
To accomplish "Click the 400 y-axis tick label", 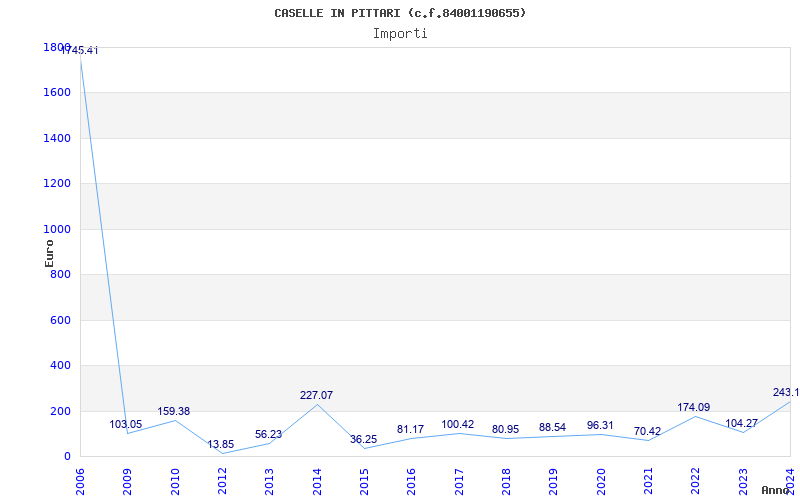I will tap(60, 366).
